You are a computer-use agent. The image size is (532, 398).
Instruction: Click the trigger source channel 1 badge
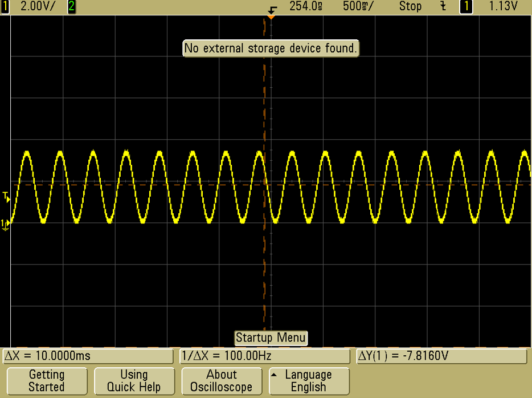coord(466,7)
